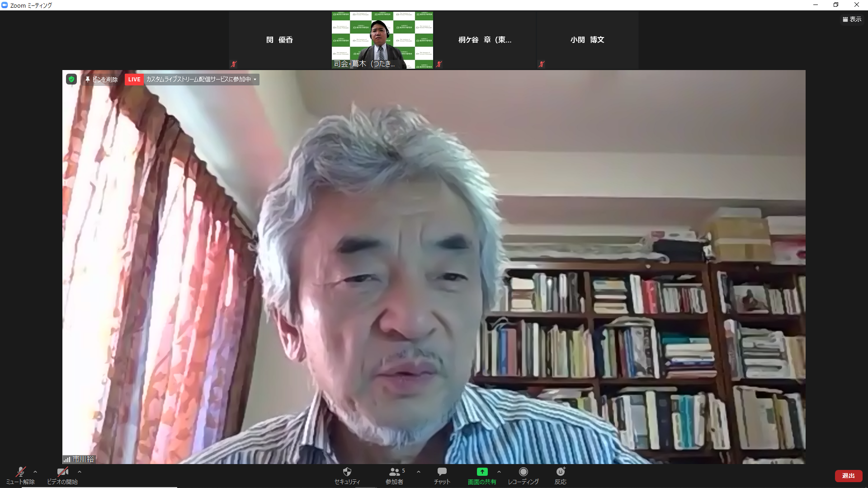The height and width of the screenshot is (488, 868).
Task: Click the red LIVE badge
Action: pos(134,79)
